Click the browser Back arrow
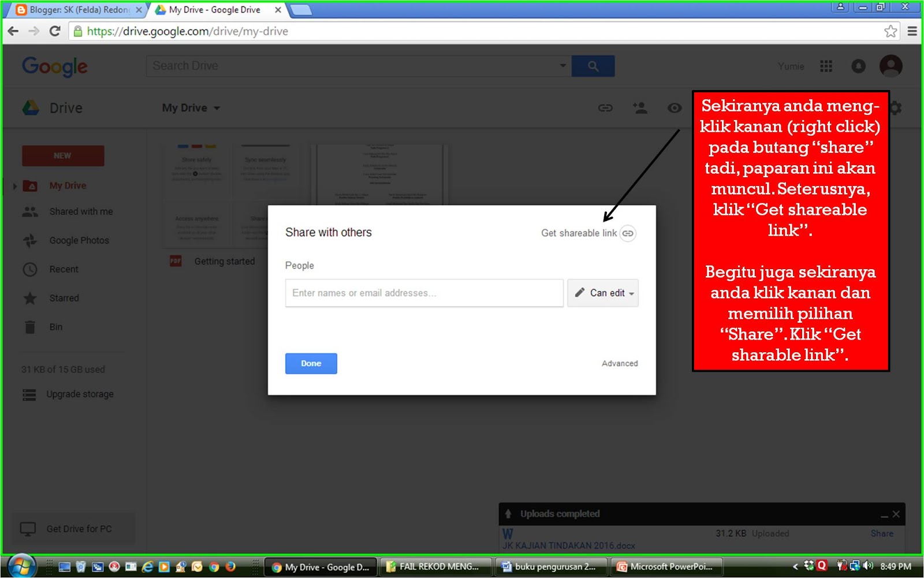Viewport: 924px width, 578px height. pyautogui.click(x=13, y=31)
